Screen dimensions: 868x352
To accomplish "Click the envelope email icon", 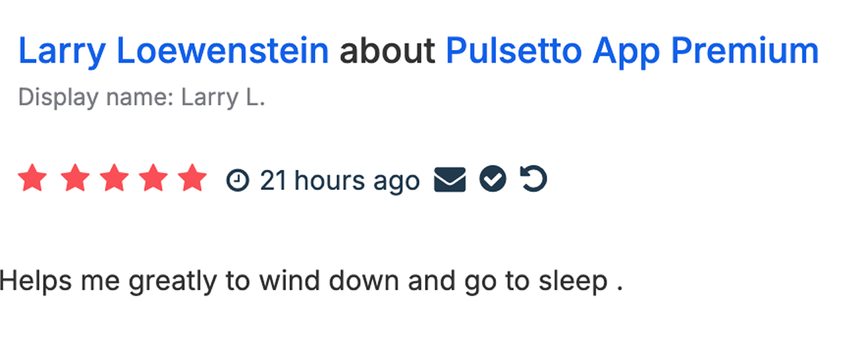I will pyautogui.click(x=450, y=180).
